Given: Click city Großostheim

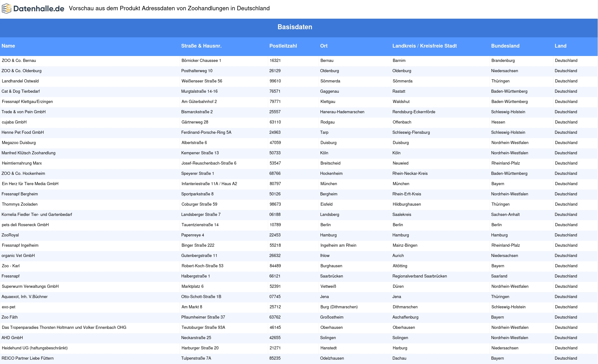Looking at the screenshot, I should click(x=332, y=317).
